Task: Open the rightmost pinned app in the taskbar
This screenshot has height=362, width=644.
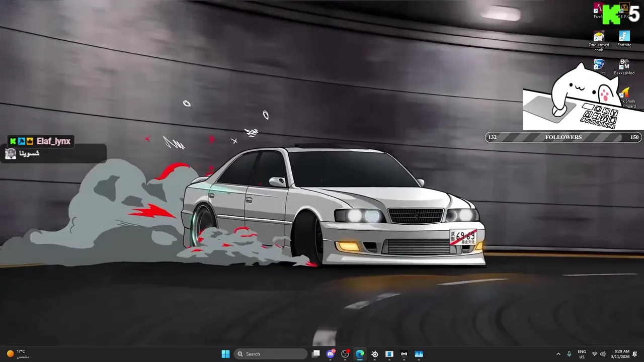Action: 419,354
